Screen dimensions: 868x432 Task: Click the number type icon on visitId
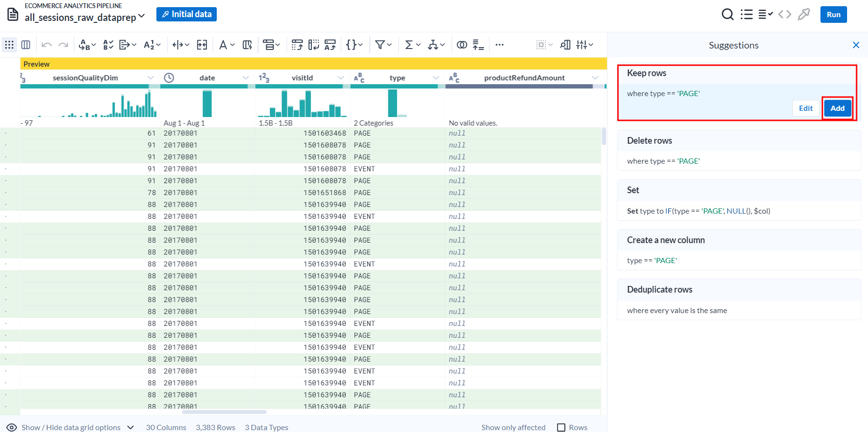[x=264, y=78]
